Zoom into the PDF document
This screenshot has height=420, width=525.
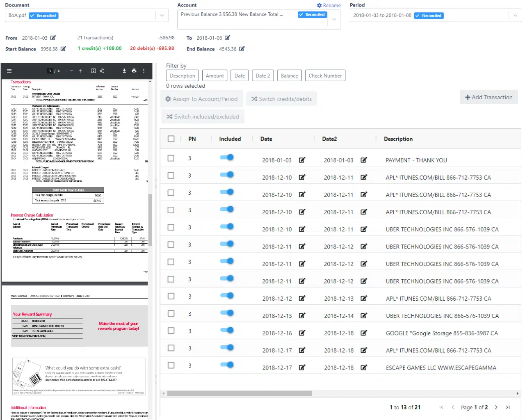click(81, 71)
